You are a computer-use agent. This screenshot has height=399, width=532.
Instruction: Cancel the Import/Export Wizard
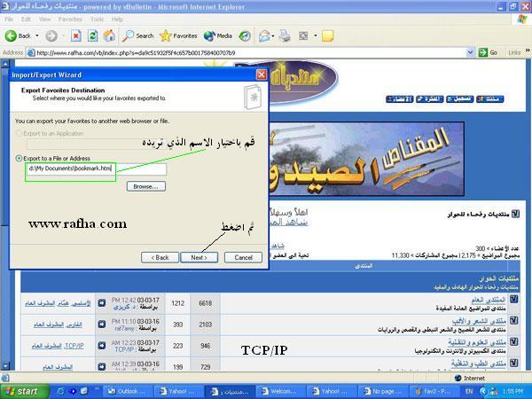(x=243, y=257)
